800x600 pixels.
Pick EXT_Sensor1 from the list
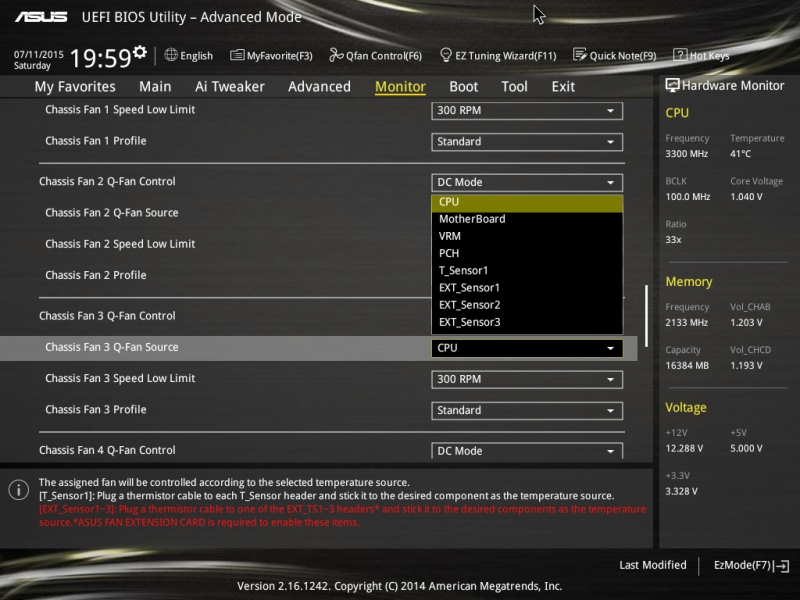coord(527,288)
